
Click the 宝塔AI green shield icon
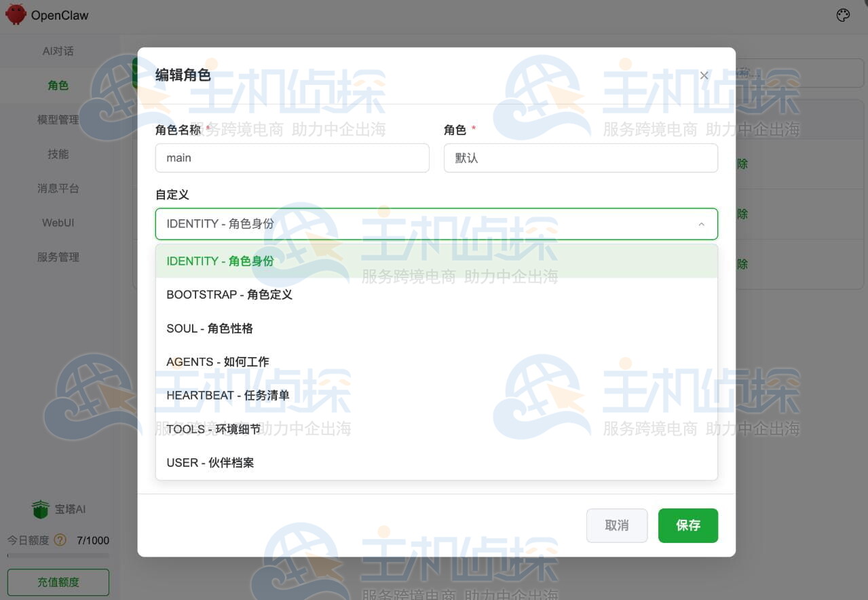pos(40,508)
